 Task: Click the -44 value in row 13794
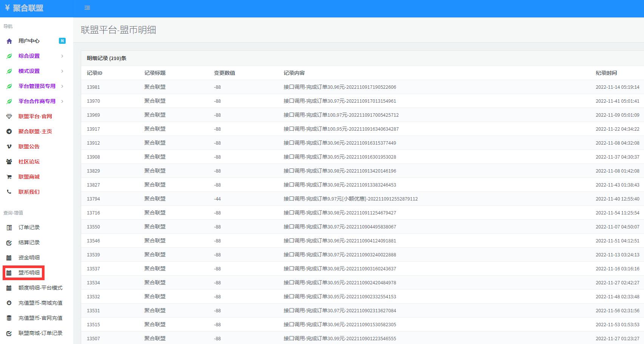(217, 199)
